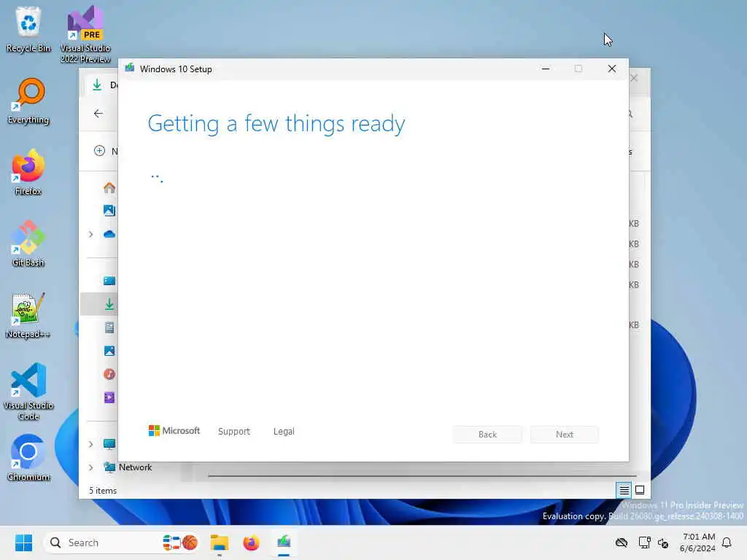747x560 pixels.
Task: Open Visual Studio 2022 Preview shortcut
Action: pos(85,34)
